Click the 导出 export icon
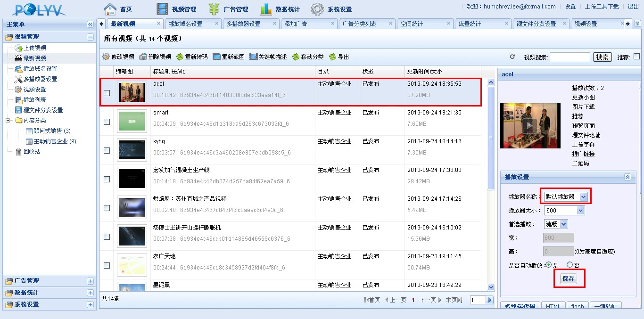Viewport: 644px width, 319px height. point(332,57)
